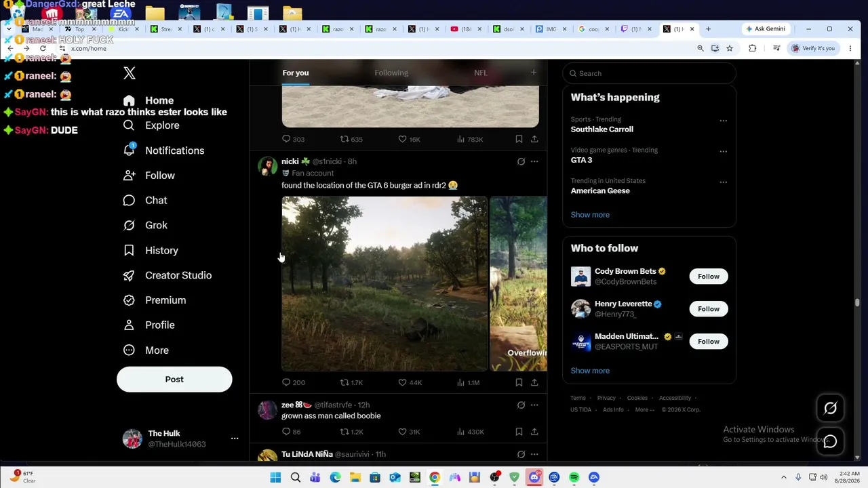Open more options for Tu LiNdA NiÑa's post
Viewport: 868px width, 488px height.
(534, 454)
